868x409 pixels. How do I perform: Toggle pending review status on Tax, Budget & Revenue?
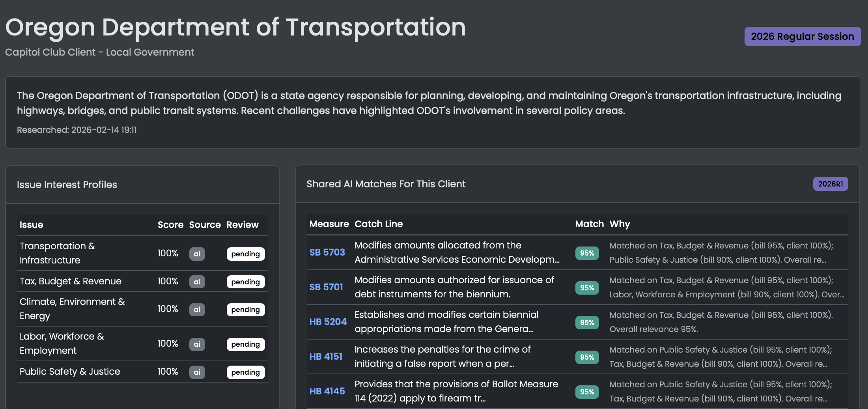pyautogui.click(x=245, y=282)
